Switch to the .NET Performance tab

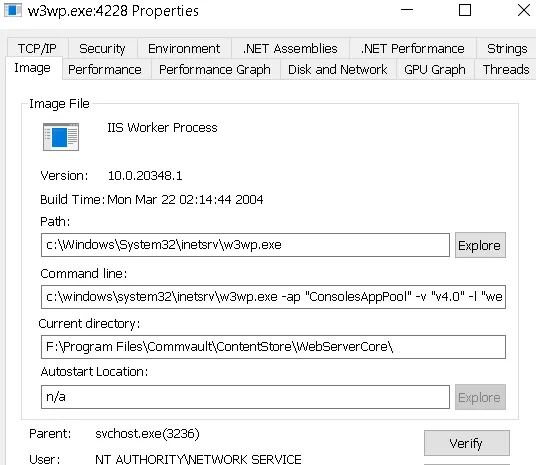[x=413, y=48]
